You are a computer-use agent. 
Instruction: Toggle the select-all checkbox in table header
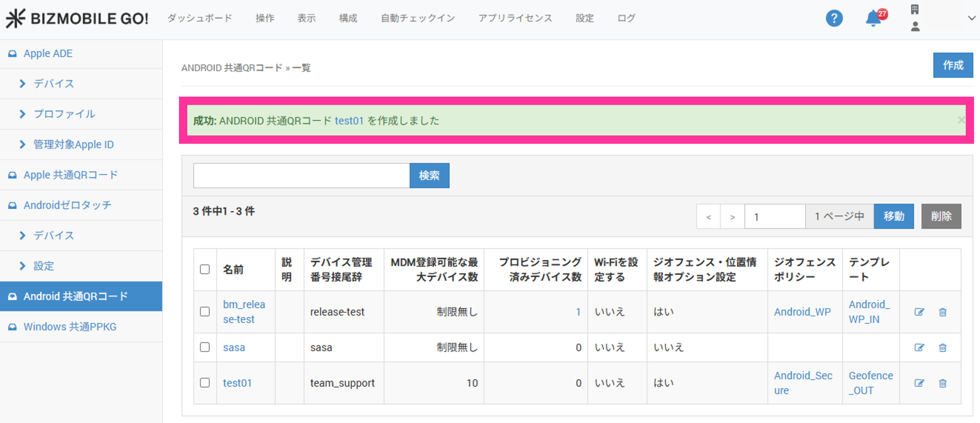205,269
